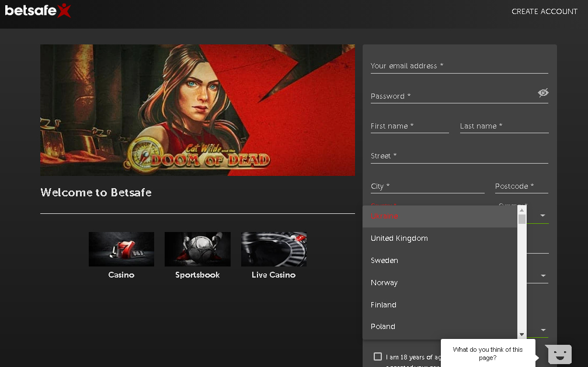Viewport: 588px width, 367px height.
Task: Toggle password visibility eye icon
Action: (x=543, y=93)
